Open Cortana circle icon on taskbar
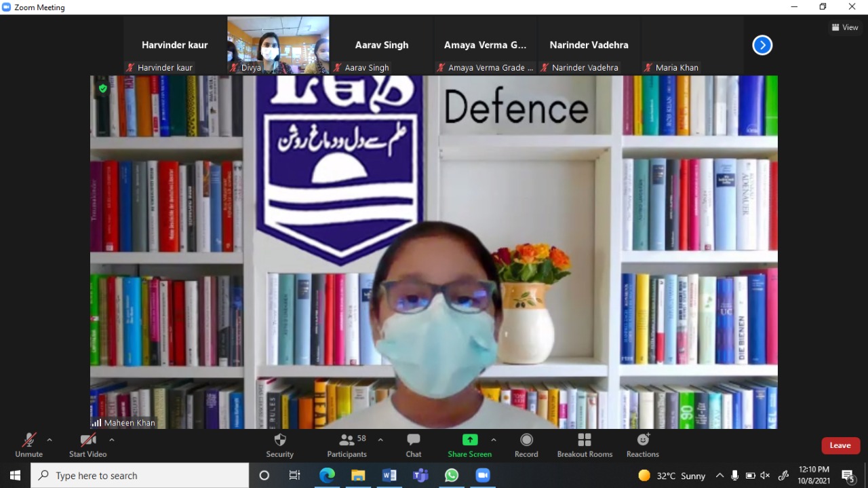Viewport: 868px width, 488px height. point(264,476)
